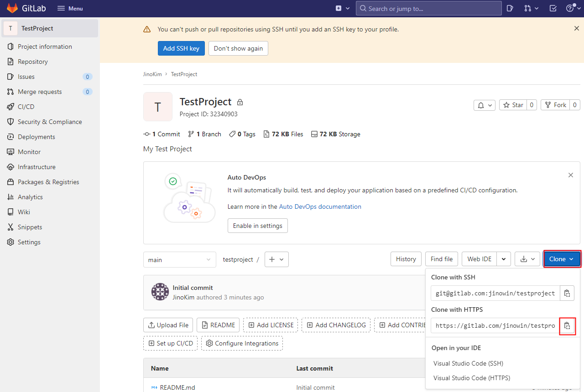Open Settings in sidebar
Viewport: 584px width, 392px height.
[x=50, y=242]
